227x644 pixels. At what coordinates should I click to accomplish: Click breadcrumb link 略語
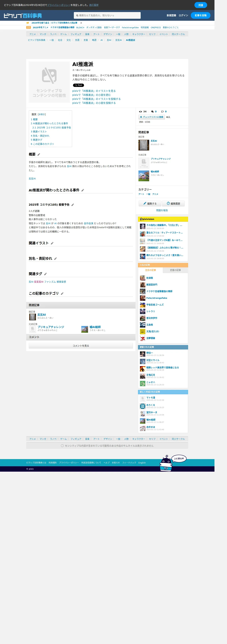coord(94,40)
